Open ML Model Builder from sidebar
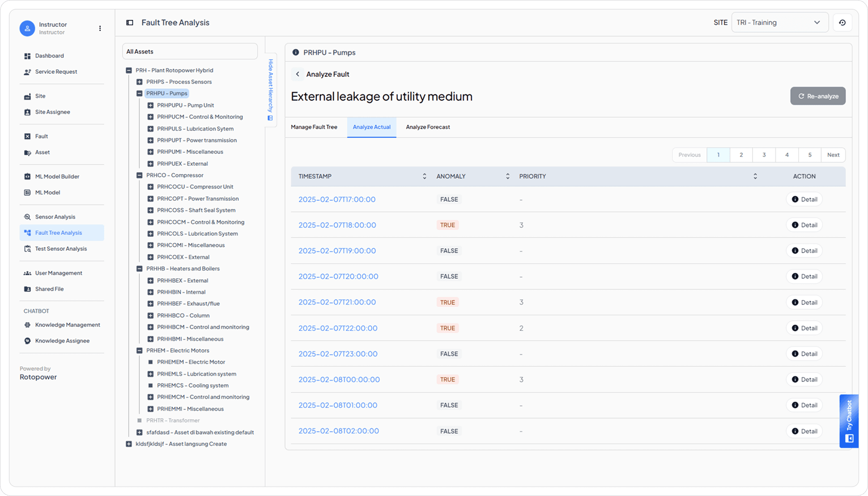Image resolution: width=868 pixels, height=496 pixels. (x=57, y=177)
